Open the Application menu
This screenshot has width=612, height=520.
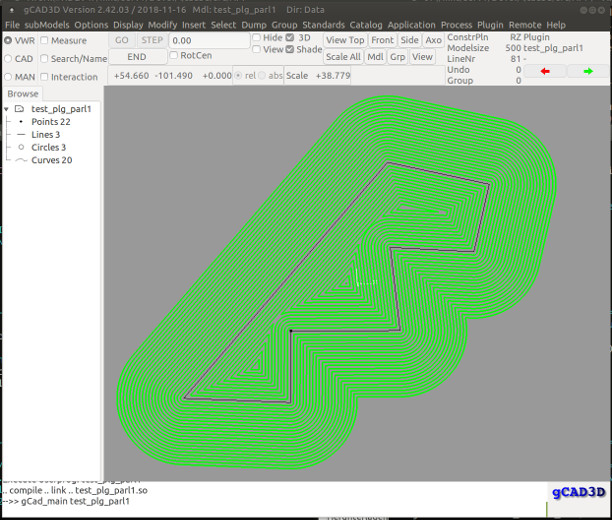[411, 25]
